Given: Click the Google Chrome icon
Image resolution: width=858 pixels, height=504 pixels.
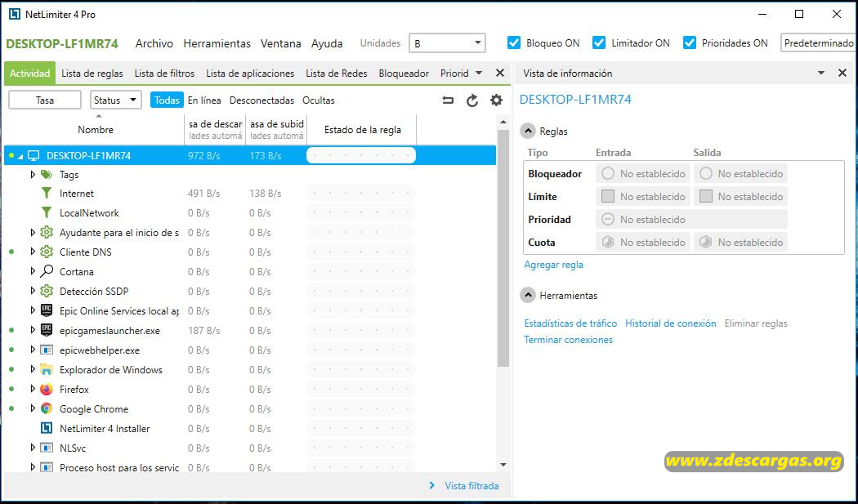Looking at the screenshot, I should pyautogui.click(x=47, y=408).
